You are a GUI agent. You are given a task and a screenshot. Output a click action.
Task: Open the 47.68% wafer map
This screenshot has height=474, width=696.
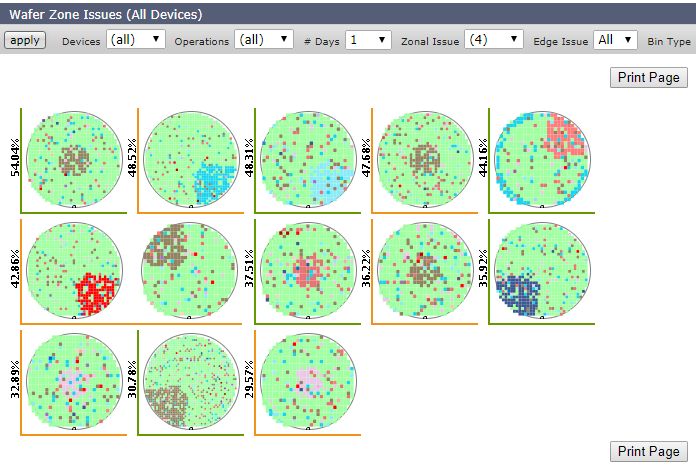pyautogui.click(x=425, y=159)
